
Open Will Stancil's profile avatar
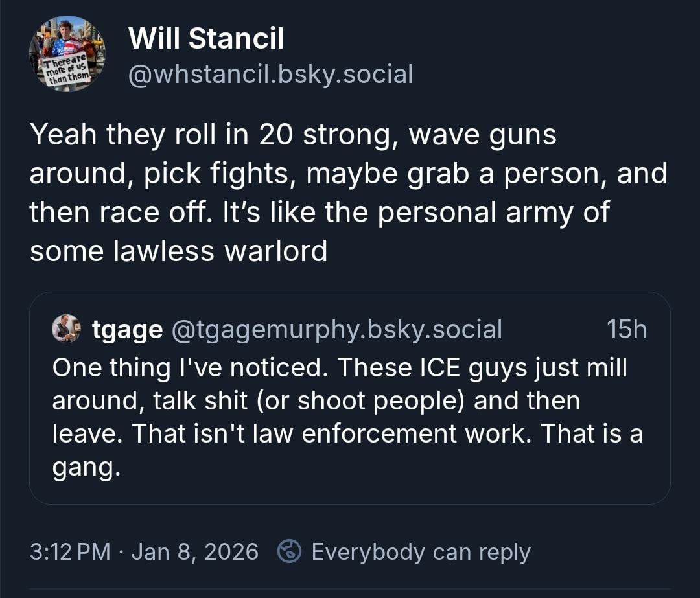tap(67, 54)
